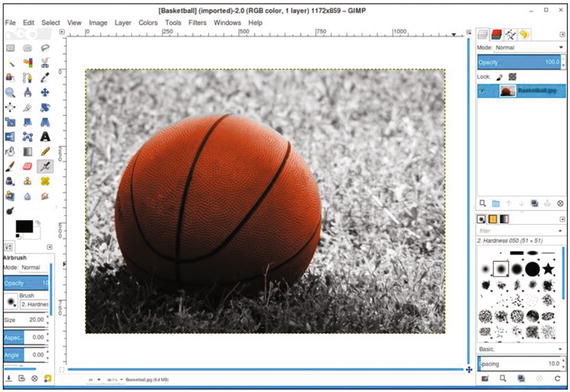
Task: Open the brushes dock configure menu arrow
Action: pos(562,219)
